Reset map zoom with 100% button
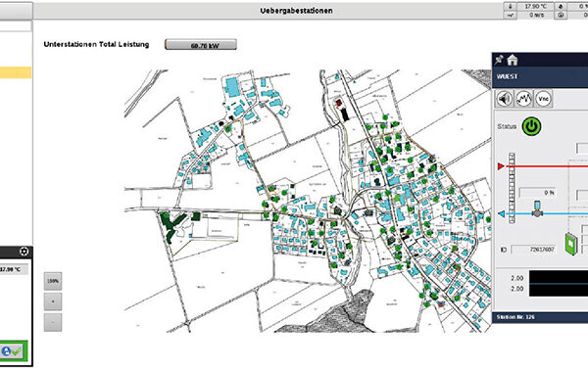The height and width of the screenshot is (369, 588). 53,281
